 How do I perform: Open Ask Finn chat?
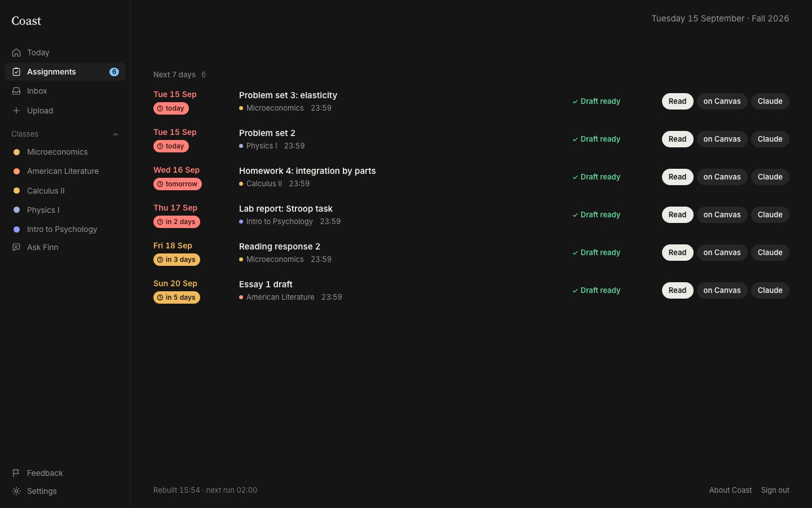coord(65,247)
